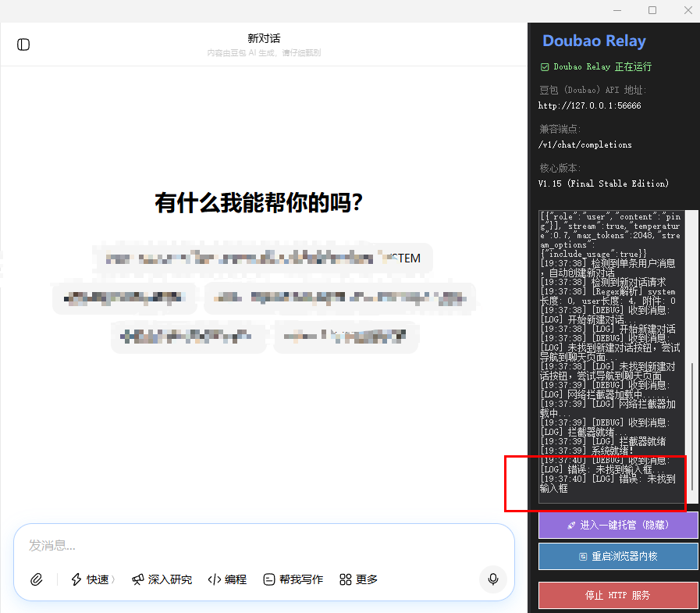Activate the microphone voice input
This screenshot has height=613, width=700.
click(493, 579)
